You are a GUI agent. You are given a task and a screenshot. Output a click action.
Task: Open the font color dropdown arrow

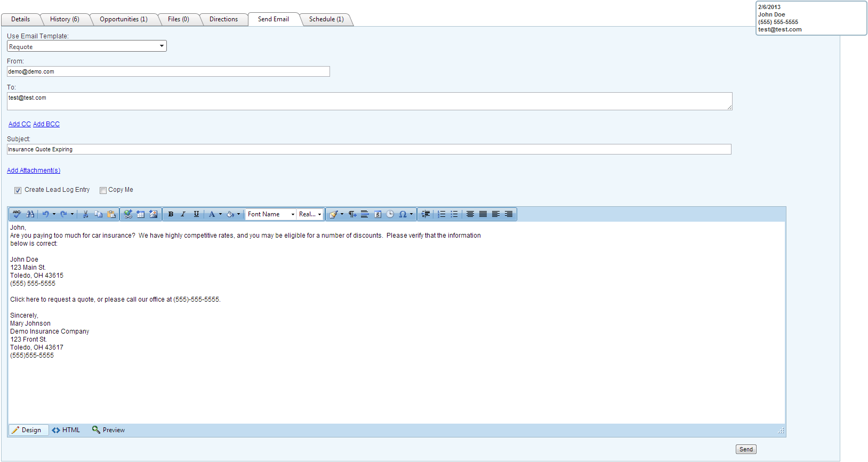click(x=220, y=214)
